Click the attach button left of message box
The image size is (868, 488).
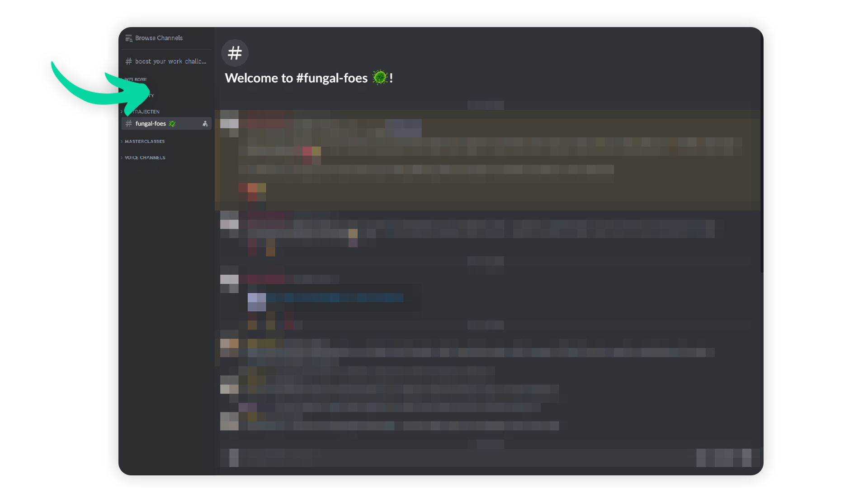tap(234, 458)
